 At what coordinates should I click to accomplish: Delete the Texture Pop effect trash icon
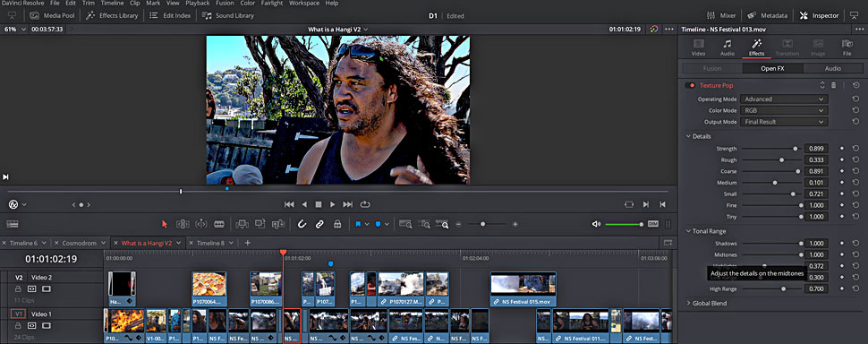tap(834, 85)
